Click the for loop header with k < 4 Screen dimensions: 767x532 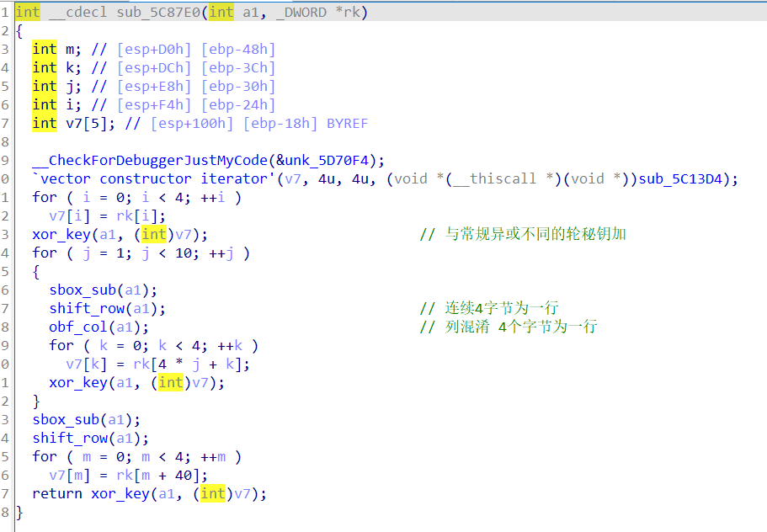[x=153, y=346]
